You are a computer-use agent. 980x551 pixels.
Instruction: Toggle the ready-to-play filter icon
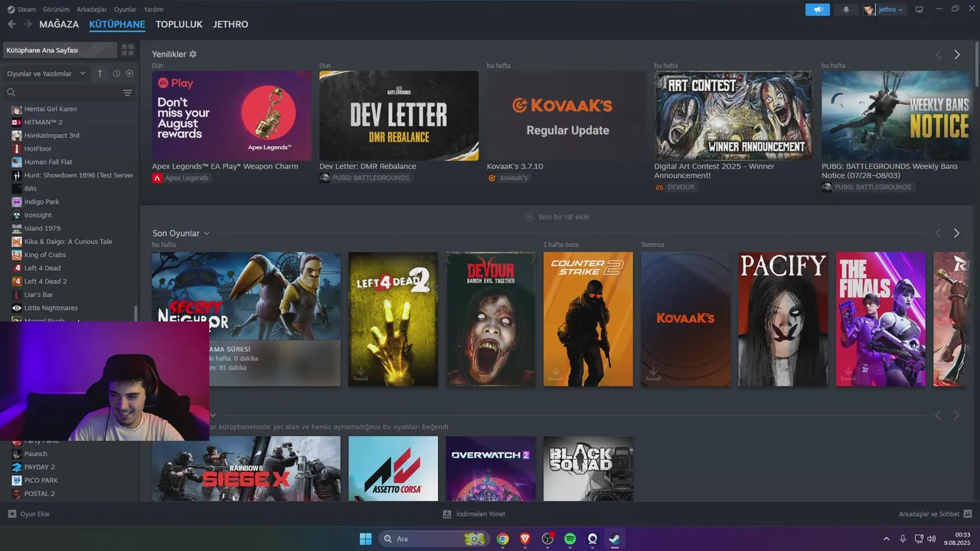tap(129, 73)
